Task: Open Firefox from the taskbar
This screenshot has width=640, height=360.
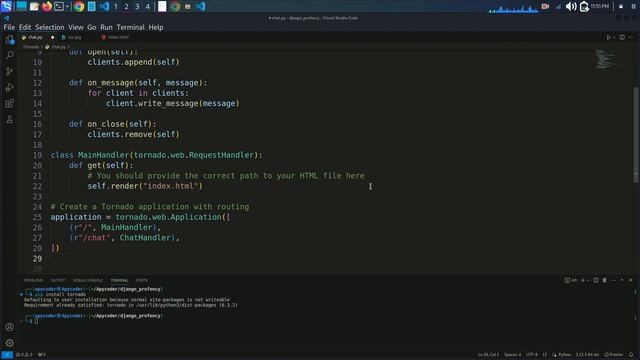Action: tap(47, 6)
